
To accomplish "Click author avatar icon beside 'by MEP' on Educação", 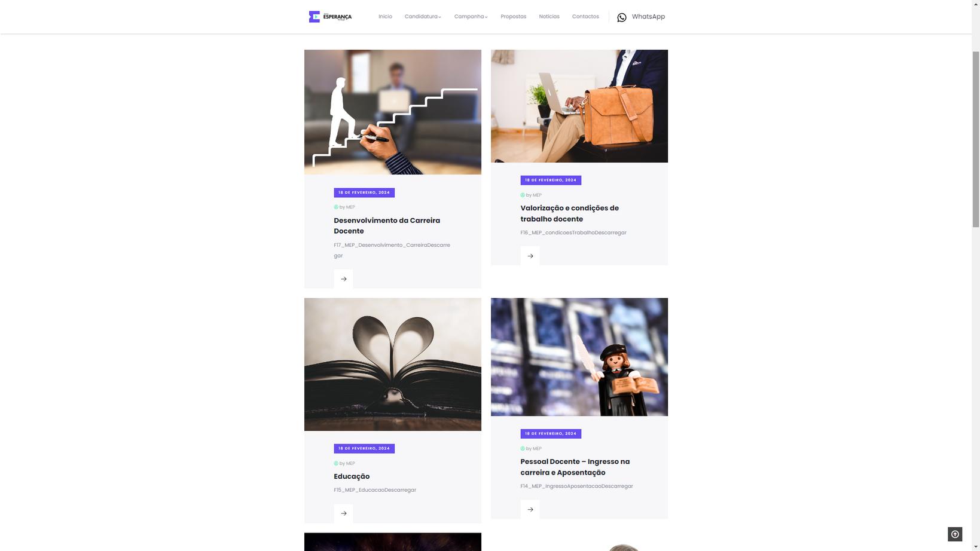I will click(336, 463).
